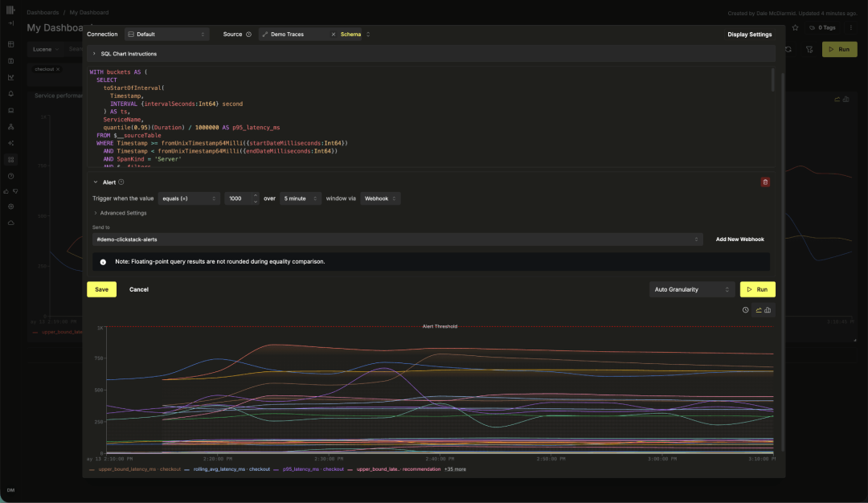Favorite the dashboard with the star icon
Viewport: 868px width, 503px height.
[796, 27]
